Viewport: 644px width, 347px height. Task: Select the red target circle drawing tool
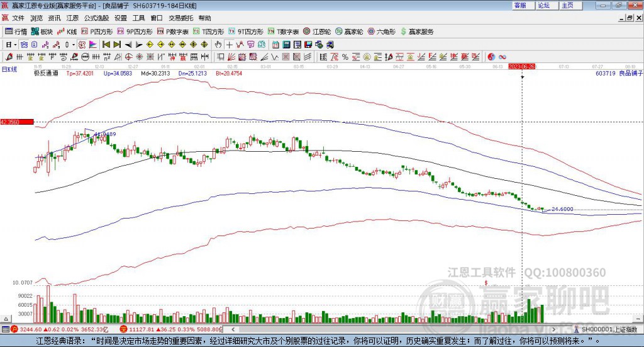click(x=128, y=57)
